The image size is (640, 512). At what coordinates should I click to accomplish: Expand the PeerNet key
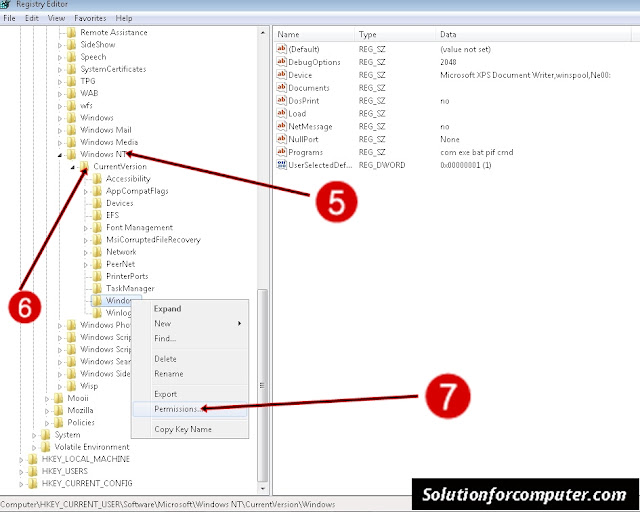click(85, 265)
